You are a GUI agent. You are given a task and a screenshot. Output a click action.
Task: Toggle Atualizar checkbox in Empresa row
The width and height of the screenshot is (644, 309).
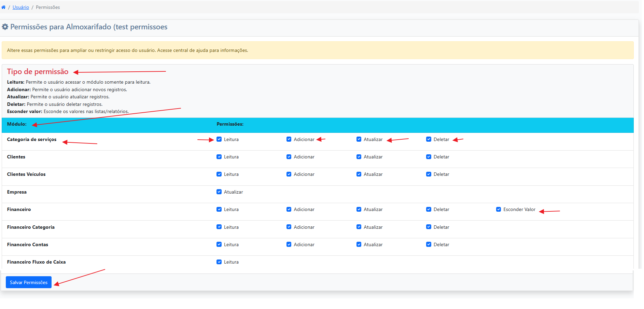click(x=219, y=192)
